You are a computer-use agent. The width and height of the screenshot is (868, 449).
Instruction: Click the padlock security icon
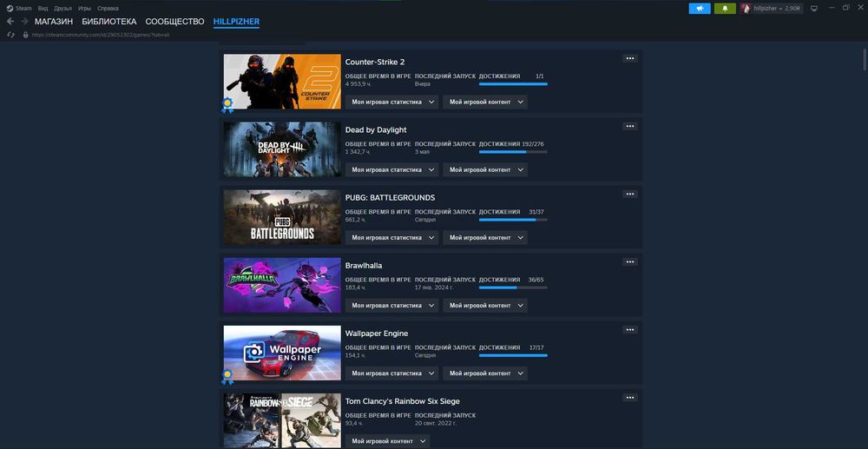25,35
